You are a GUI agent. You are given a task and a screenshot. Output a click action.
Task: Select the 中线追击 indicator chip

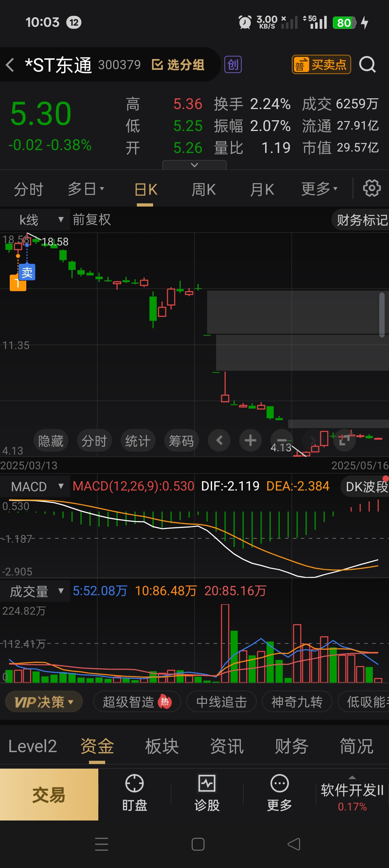[222, 701]
